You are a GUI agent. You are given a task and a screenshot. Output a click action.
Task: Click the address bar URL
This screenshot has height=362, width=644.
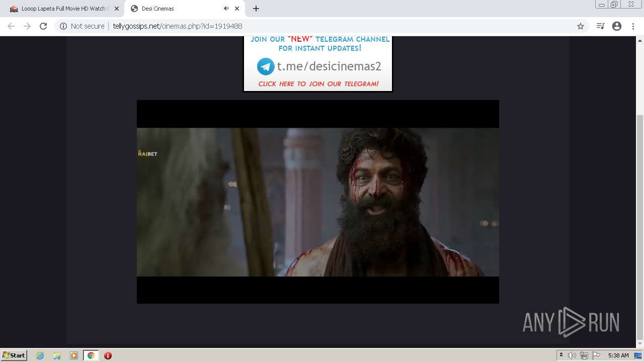point(178,26)
